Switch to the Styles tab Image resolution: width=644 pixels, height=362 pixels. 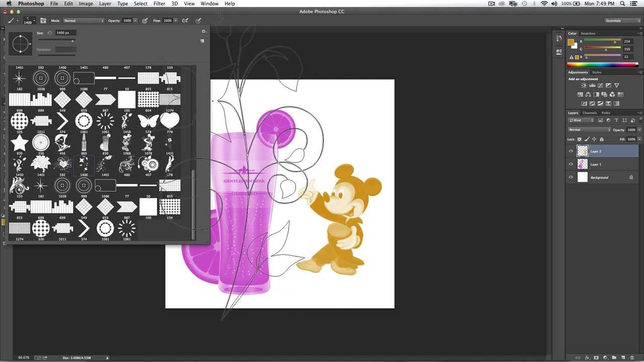(x=597, y=72)
